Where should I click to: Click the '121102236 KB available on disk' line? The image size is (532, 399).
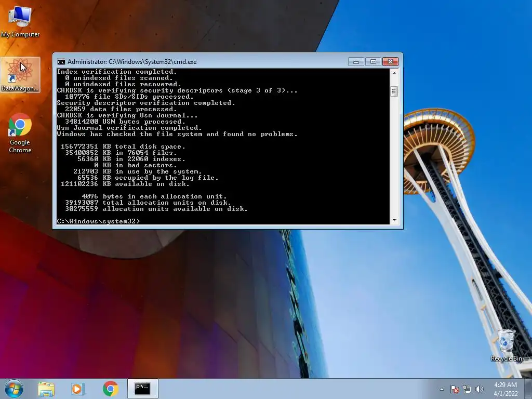(x=125, y=184)
